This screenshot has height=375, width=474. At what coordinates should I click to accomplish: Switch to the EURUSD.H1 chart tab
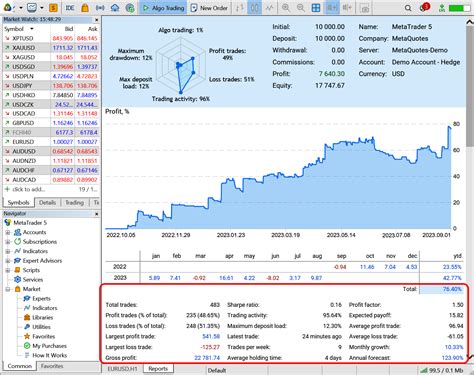(x=122, y=369)
